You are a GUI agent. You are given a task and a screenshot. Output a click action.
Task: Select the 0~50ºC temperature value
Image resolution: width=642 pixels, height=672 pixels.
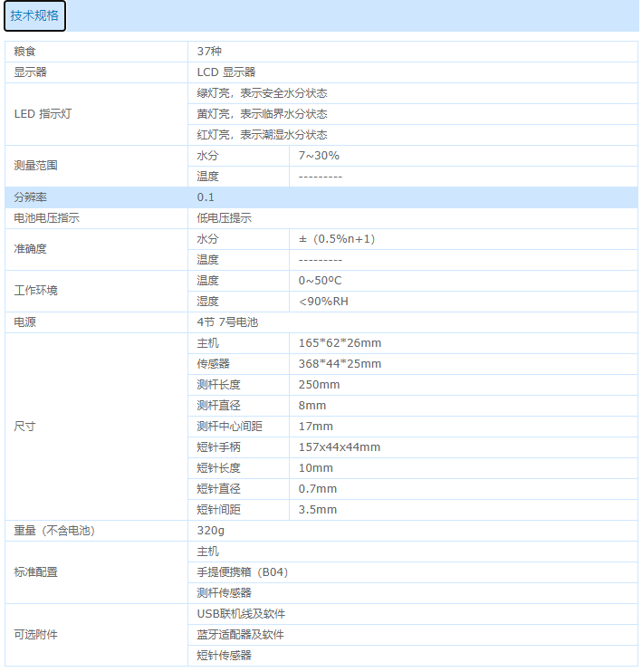pos(320,281)
